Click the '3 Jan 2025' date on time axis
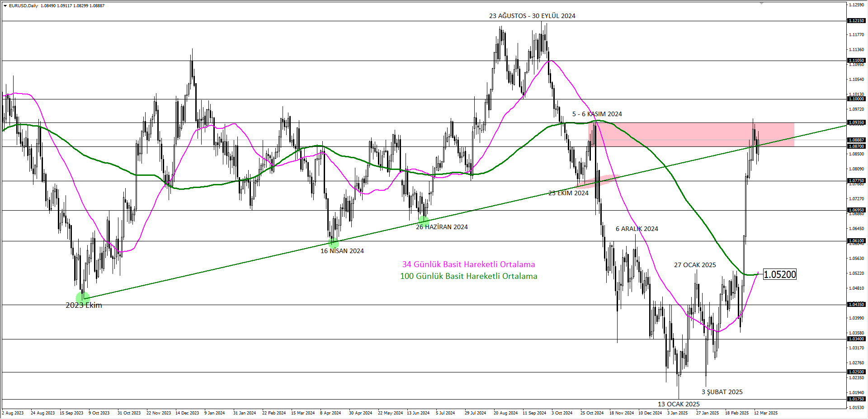868x419 pixels. click(x=677, y=413)
